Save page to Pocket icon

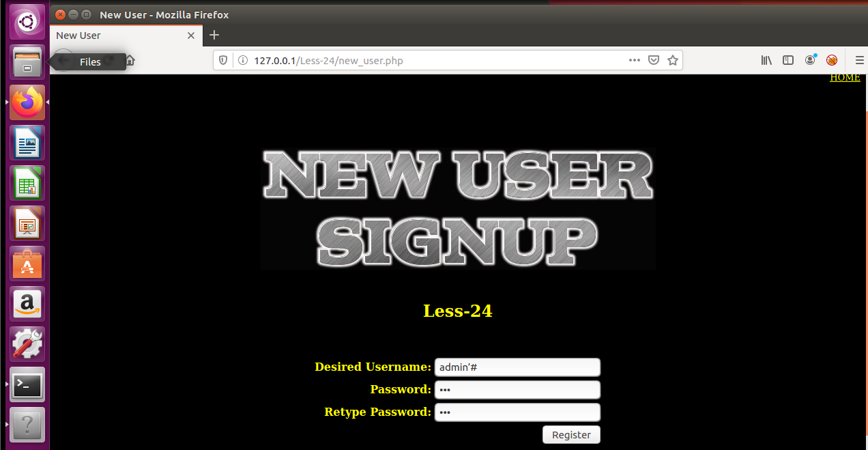[653, 60]
